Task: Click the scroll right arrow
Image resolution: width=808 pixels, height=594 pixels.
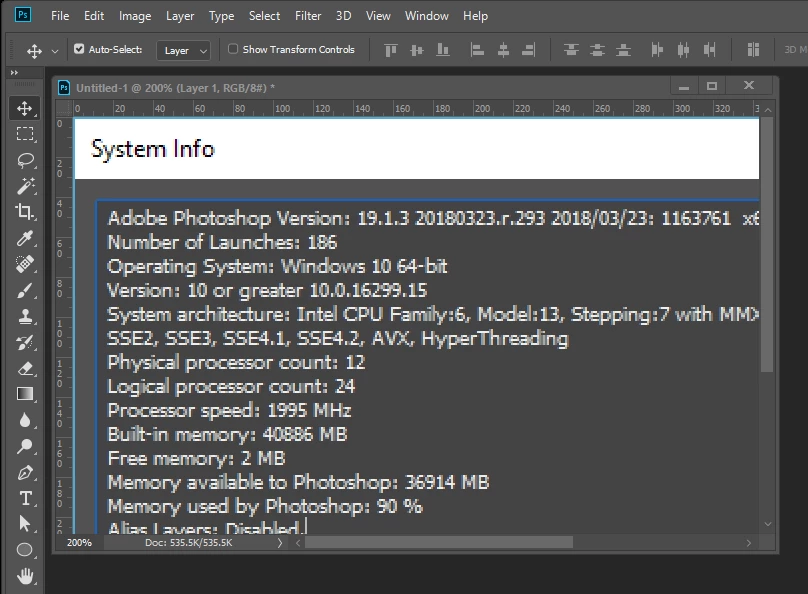Action: coord(748,542)
